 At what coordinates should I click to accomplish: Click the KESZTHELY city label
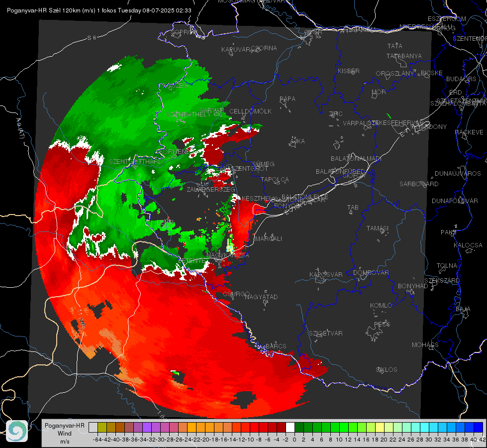coord(259,198)
